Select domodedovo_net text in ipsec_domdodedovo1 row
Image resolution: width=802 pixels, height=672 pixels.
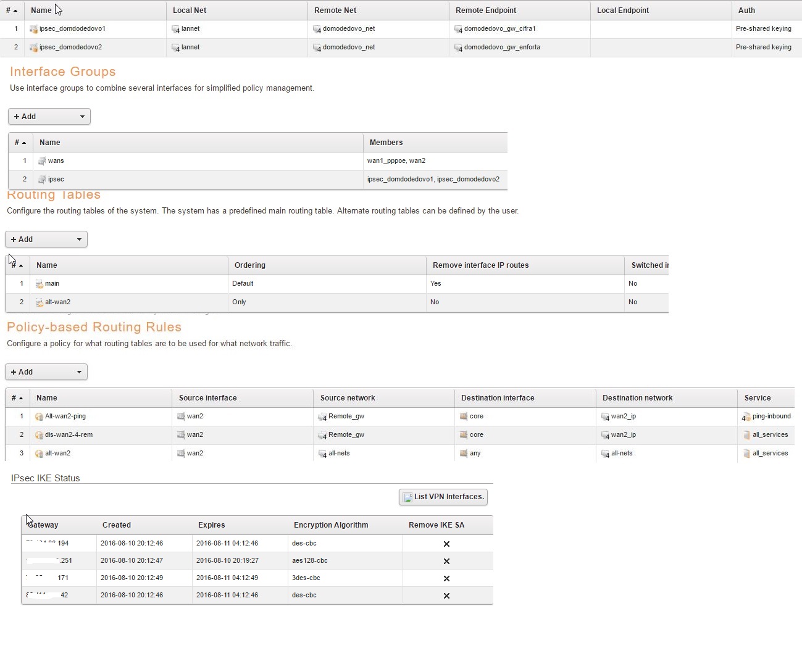pyautogui.click(x=349, y=29)
